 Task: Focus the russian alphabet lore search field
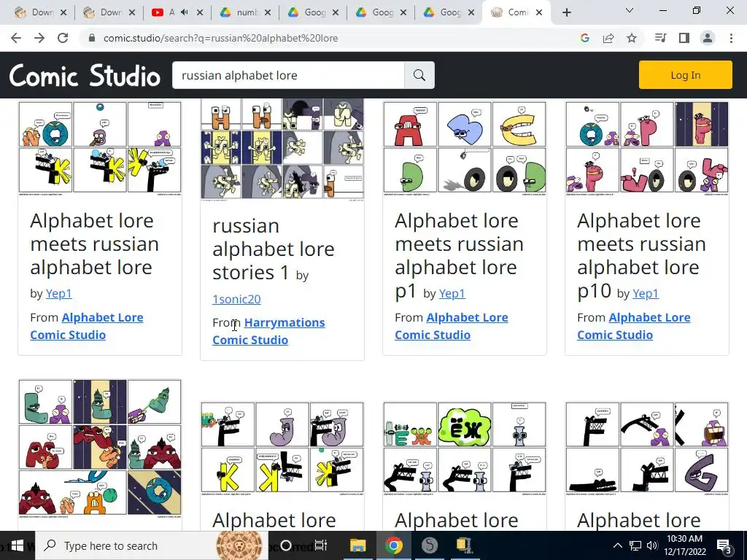pos(287,75)
